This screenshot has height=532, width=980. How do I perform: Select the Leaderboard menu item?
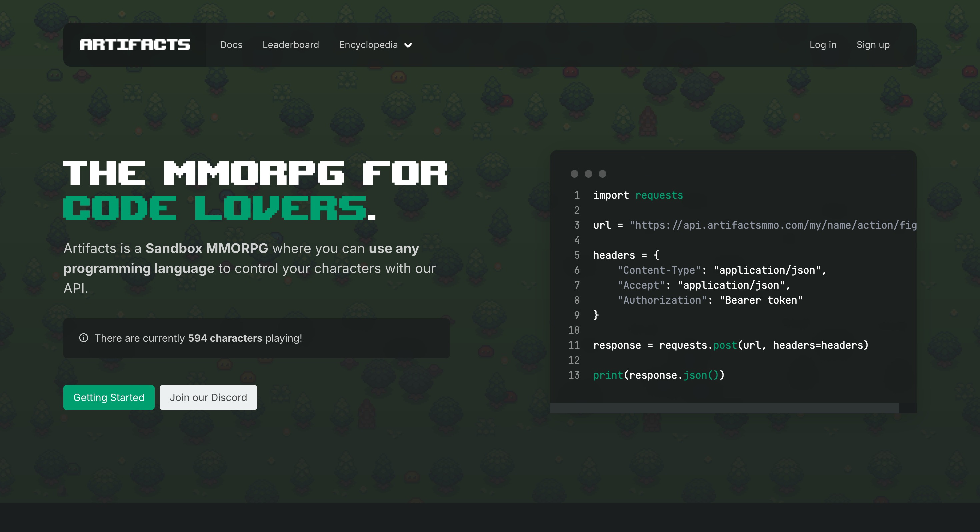pyautogui.click(x=290, y=45)
